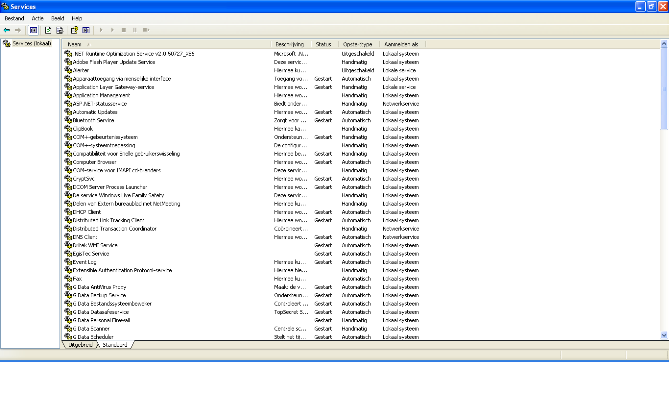Click the scrollbar up arrow
The width and height of the screenshot is (669, 419).
665,44
